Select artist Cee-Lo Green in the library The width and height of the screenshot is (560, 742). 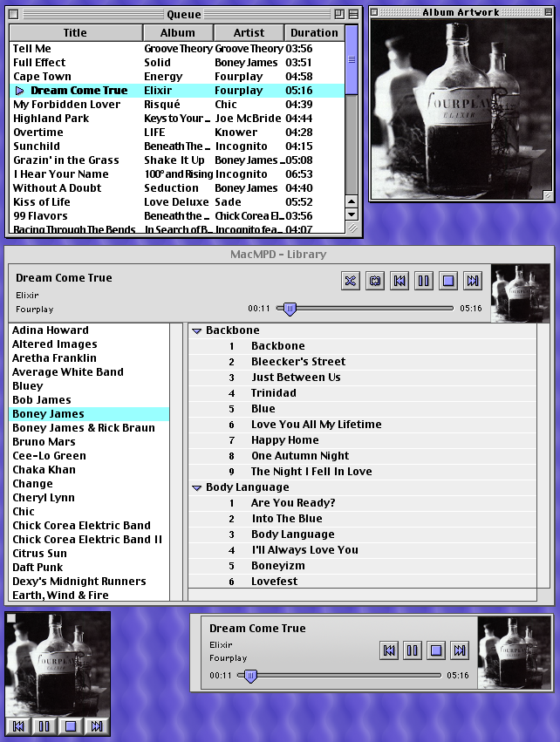[x=89, y=456]
